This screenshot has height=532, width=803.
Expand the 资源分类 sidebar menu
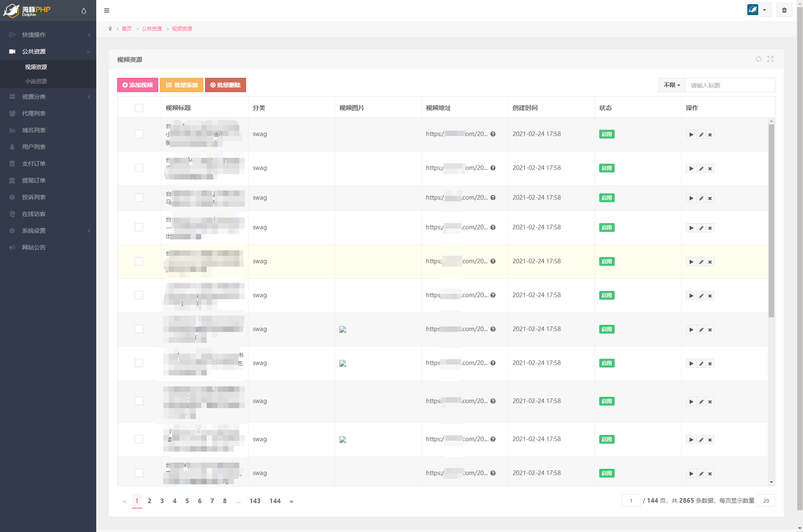(48, 97)
